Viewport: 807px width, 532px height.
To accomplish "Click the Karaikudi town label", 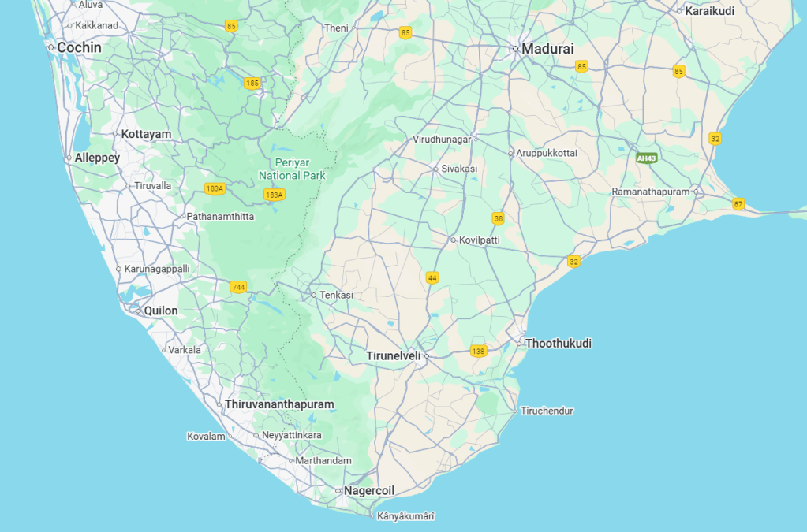I will click(x=709, y=11).
